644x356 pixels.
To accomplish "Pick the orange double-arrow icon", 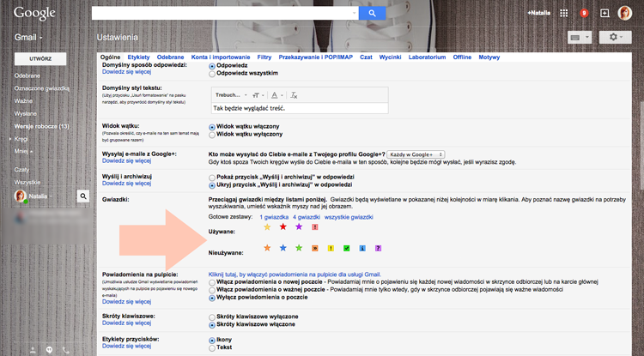I will point(315,248).
